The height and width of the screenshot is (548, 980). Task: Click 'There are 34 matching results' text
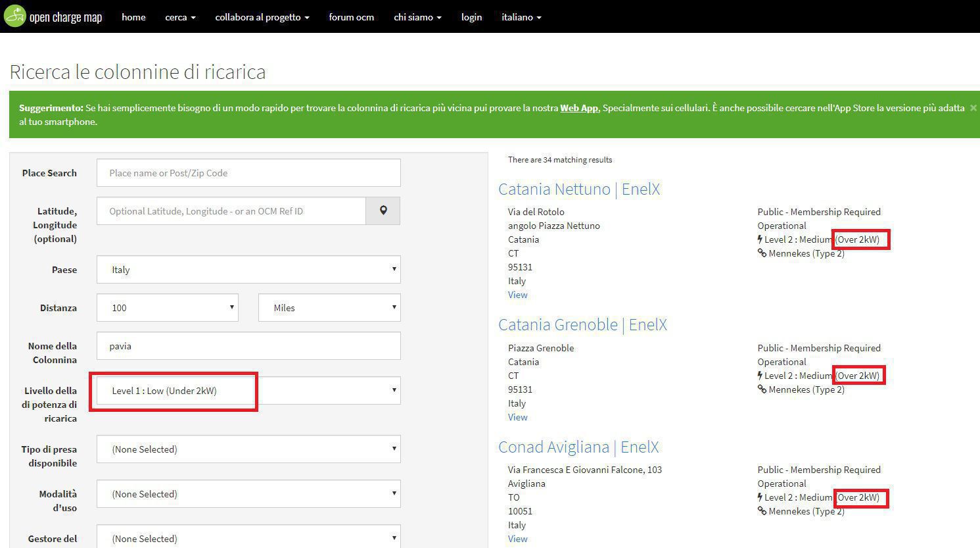click(560, 160)
